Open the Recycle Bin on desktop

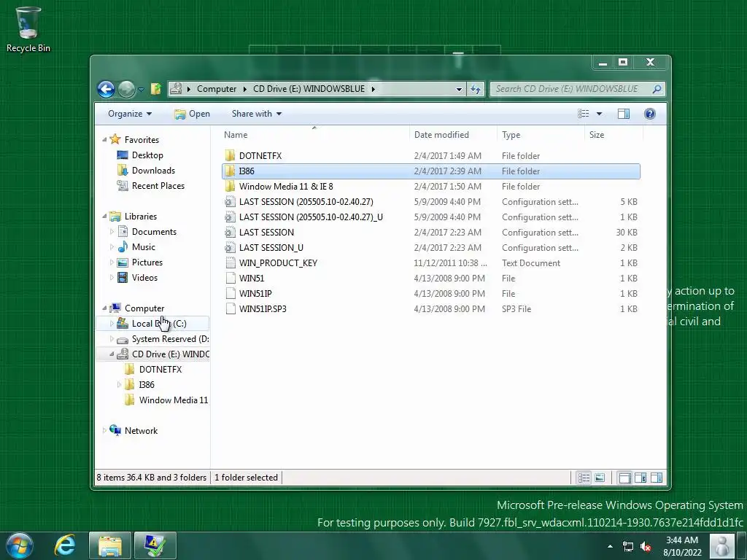[28, 29]
